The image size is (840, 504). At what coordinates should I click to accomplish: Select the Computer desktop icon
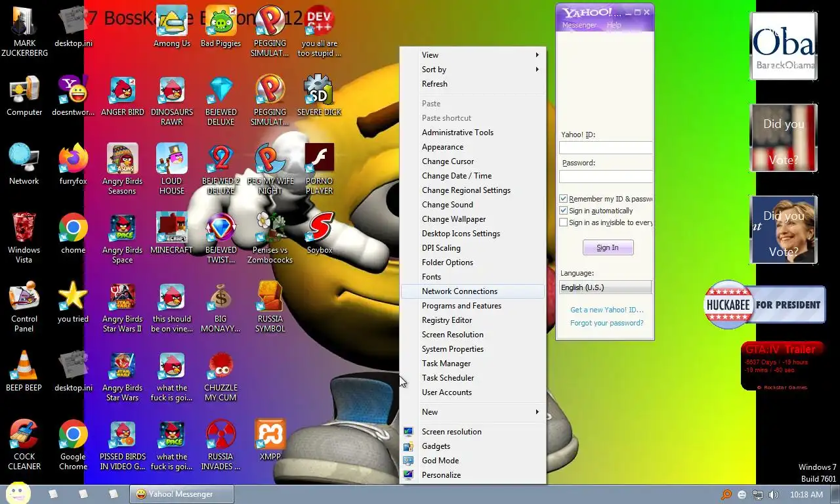tap(24, 96)
